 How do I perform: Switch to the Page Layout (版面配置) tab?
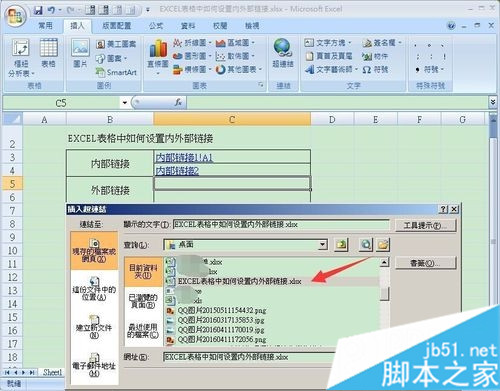click(117, 26)
